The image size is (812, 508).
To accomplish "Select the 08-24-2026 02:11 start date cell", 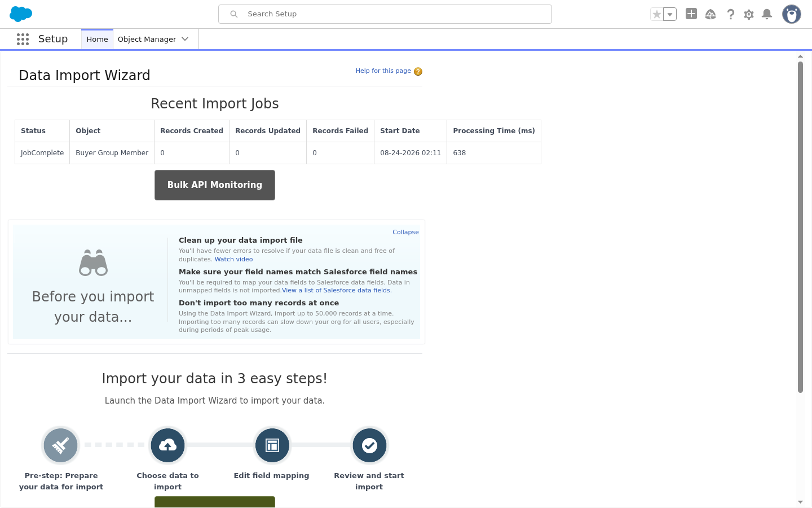I will pos(411,153).
